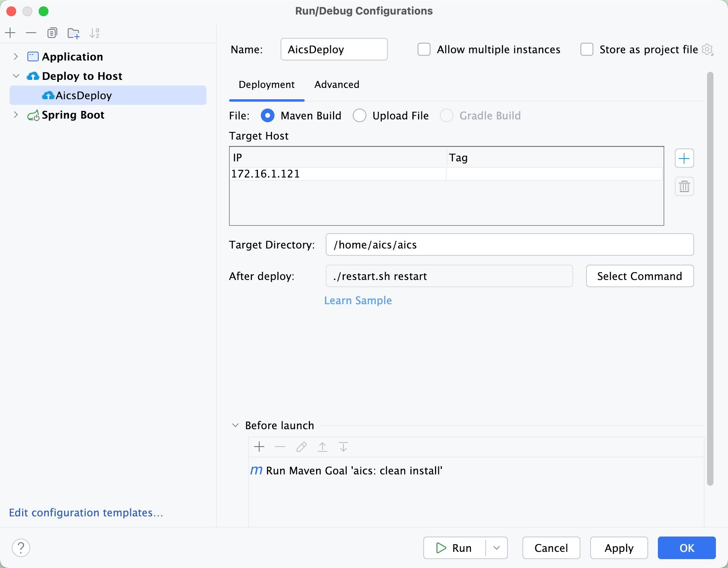Click the Tag column header
This screenshot has width=728, height=568.
tap(555, 157)
